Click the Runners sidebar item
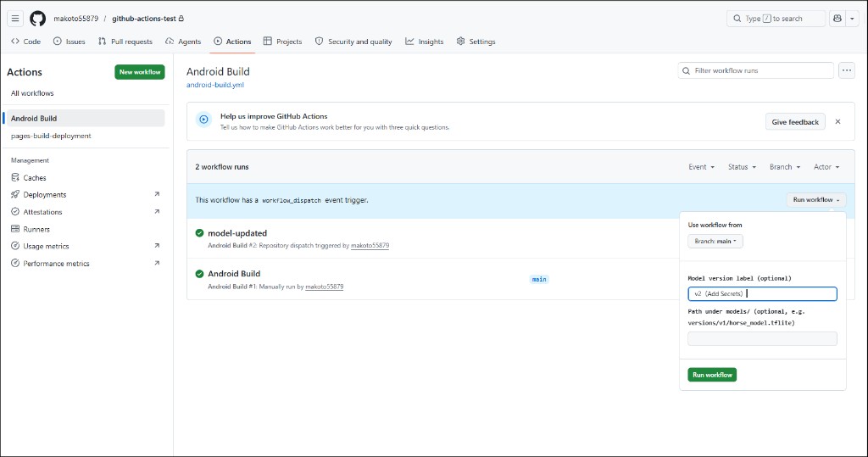The height and width of the screenshot is (457, 868). click(x=36, y=229)
